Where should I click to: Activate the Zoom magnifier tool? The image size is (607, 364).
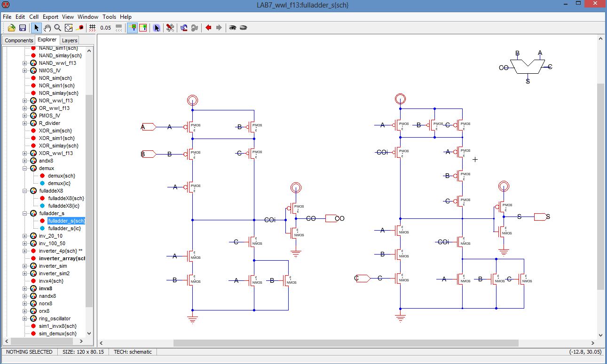click(57, 28)
